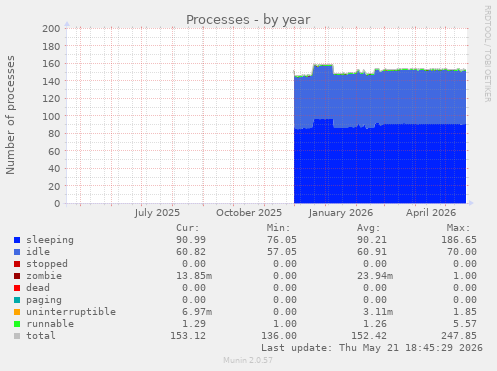Click zombie average value 23.94m
The height and width of the screenshot is (371, 497).
[x=375, y=276]
